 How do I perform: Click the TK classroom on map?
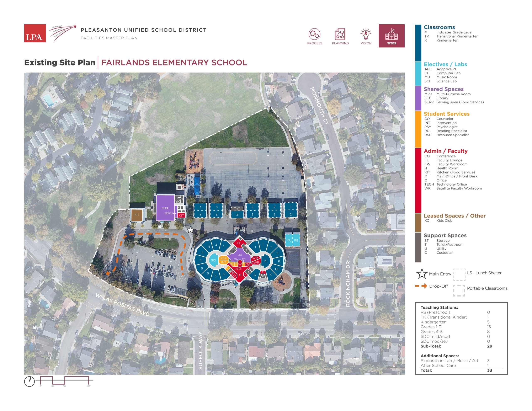(x=276, y=269)
